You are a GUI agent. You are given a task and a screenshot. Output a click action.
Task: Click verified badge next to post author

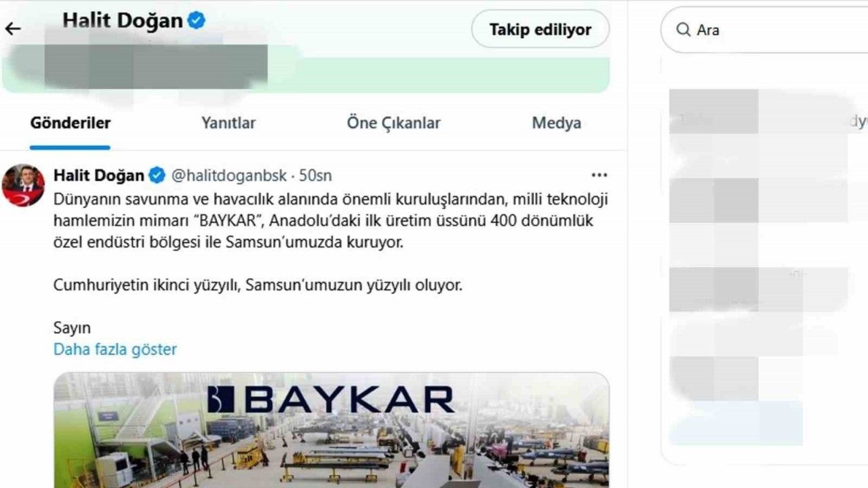pyautogui.click(x=157, y=176)
